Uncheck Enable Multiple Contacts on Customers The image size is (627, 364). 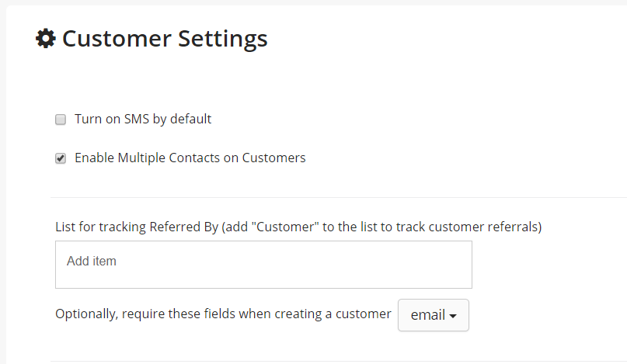(61, 158)
